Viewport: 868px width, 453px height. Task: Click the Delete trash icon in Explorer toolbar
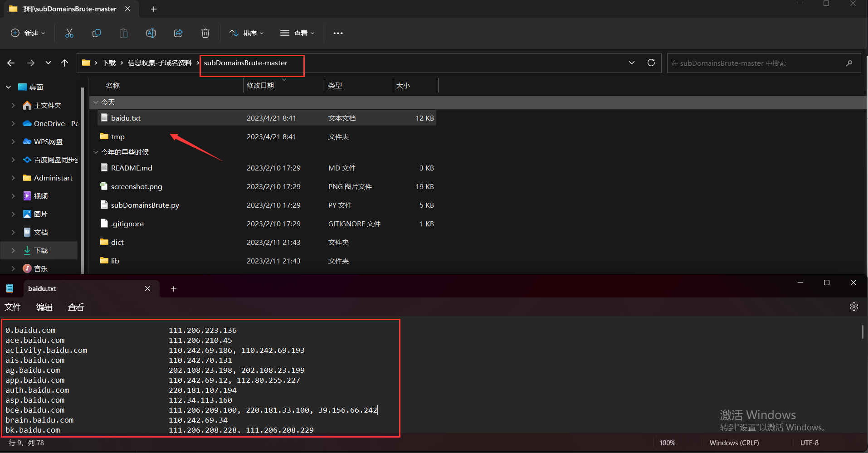205,33
